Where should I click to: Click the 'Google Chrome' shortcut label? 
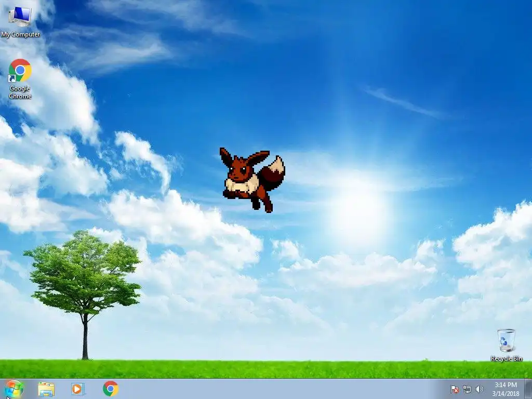(x=20, y=92)
